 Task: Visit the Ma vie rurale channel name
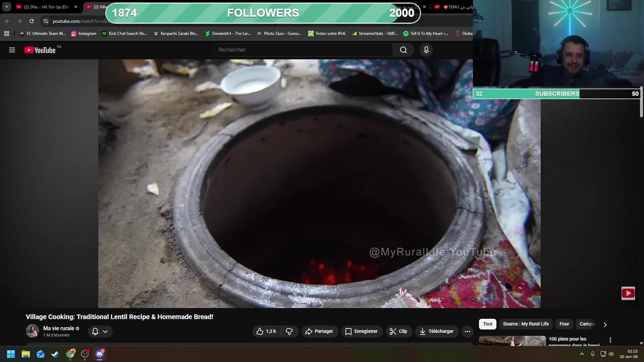coord(58,328)
